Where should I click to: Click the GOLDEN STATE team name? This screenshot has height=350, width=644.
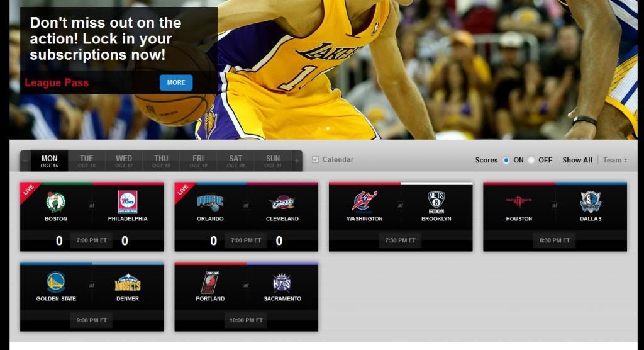[x=56, y=298]
